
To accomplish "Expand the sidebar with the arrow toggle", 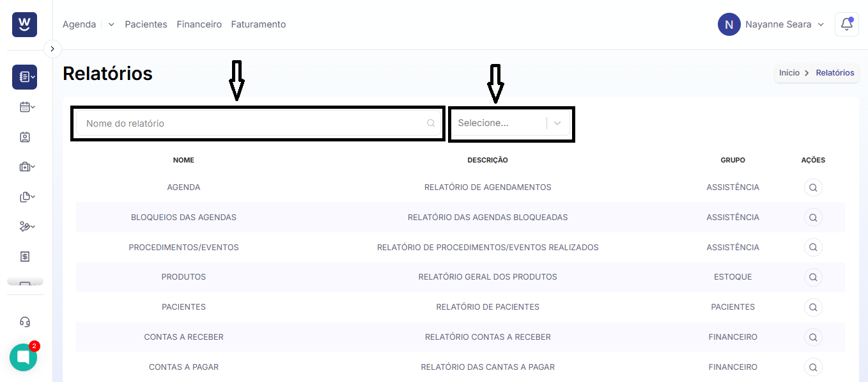I will coord(52,49).
